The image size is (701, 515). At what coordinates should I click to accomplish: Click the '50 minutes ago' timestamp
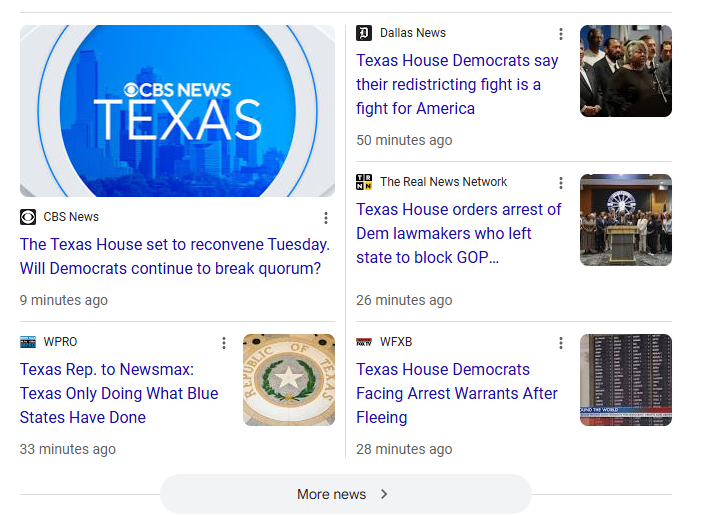click(x=404, y=140)
